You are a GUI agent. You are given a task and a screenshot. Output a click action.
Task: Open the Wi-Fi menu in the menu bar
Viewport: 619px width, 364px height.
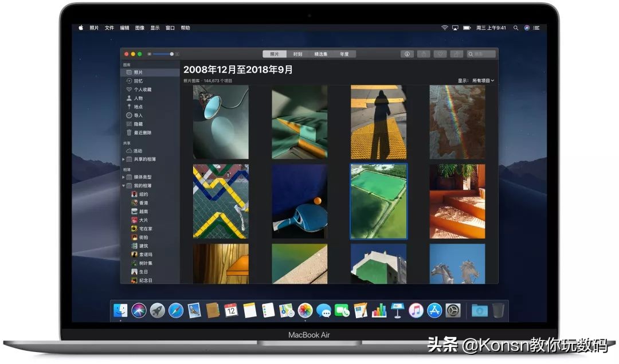tap(445, 27)
